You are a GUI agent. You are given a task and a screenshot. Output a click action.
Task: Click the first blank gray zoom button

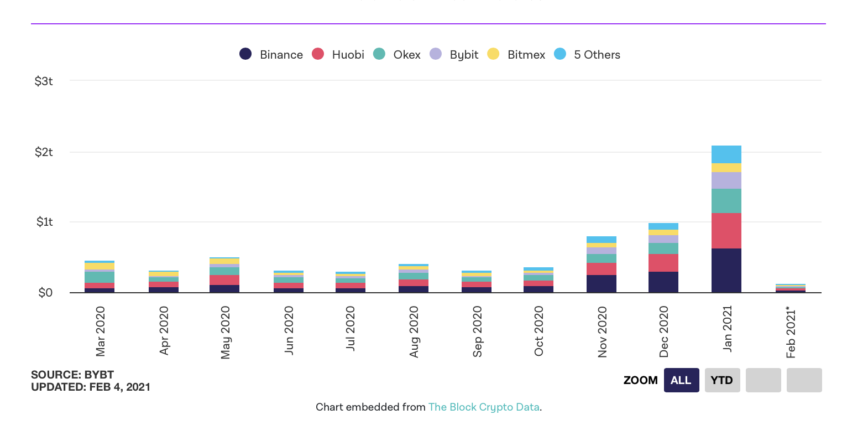(763, 380)
